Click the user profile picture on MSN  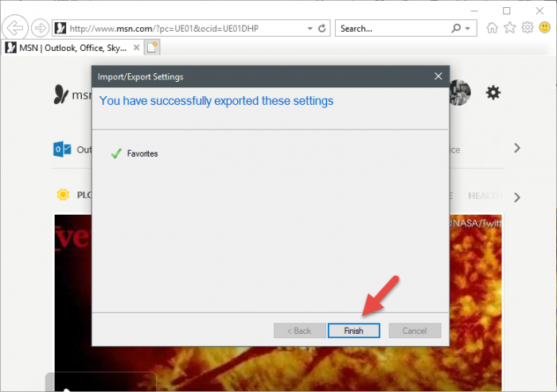(461, 93)
